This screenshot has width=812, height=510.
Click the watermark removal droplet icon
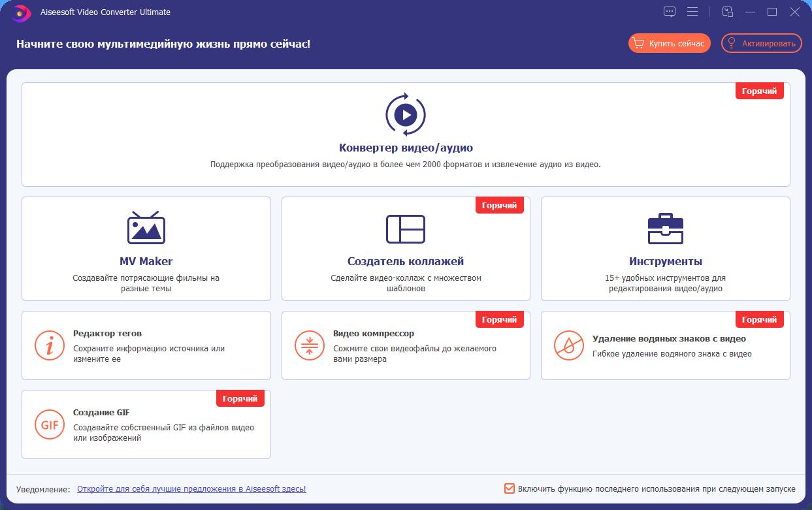click(569, 345)
